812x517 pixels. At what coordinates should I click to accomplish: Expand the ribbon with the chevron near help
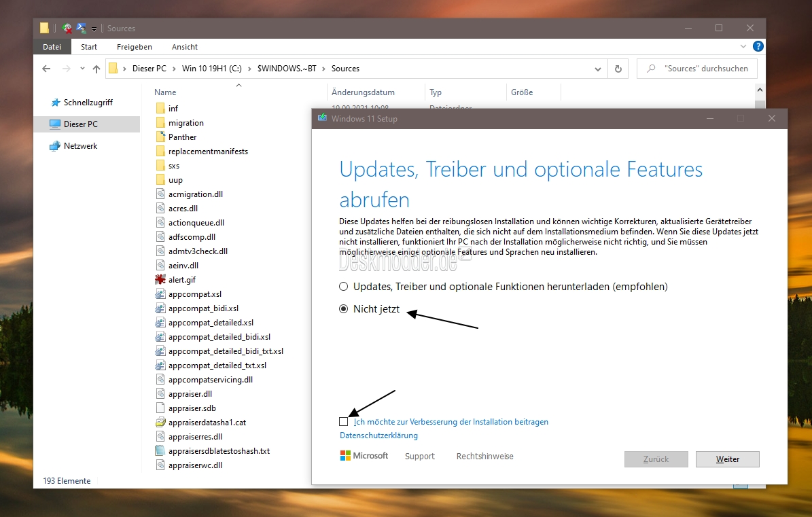tap(743, 46)
